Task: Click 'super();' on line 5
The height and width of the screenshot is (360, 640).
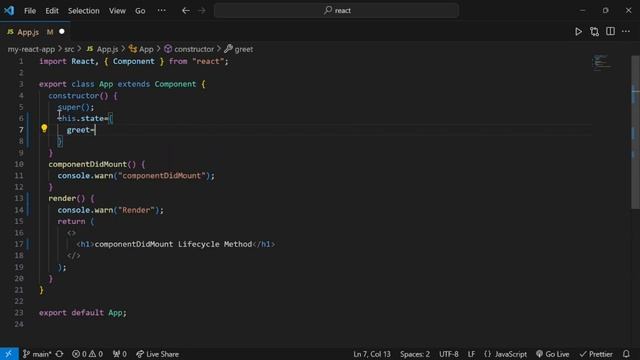Action: [76, 107]
